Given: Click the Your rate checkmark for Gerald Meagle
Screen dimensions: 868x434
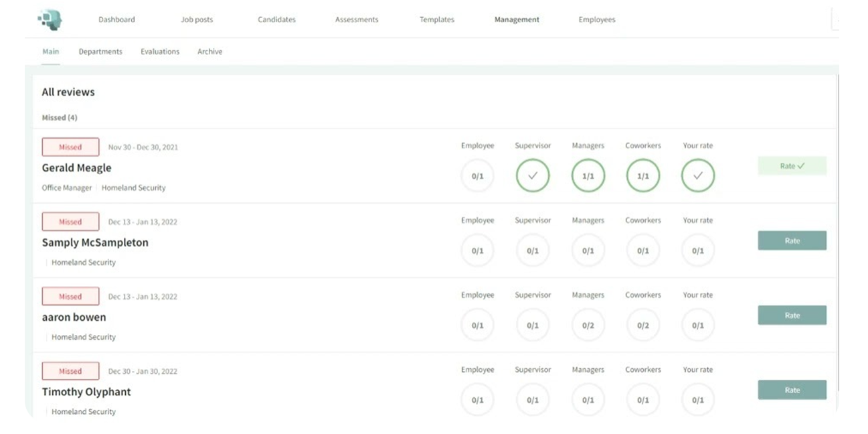Looking at the screenshot, I should [697, 175].
